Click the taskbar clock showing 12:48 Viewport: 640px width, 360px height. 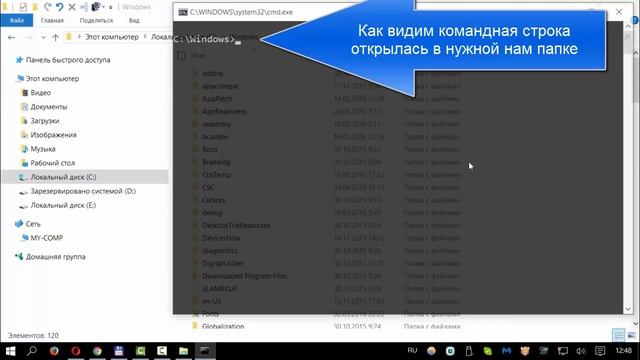[623, 351]
